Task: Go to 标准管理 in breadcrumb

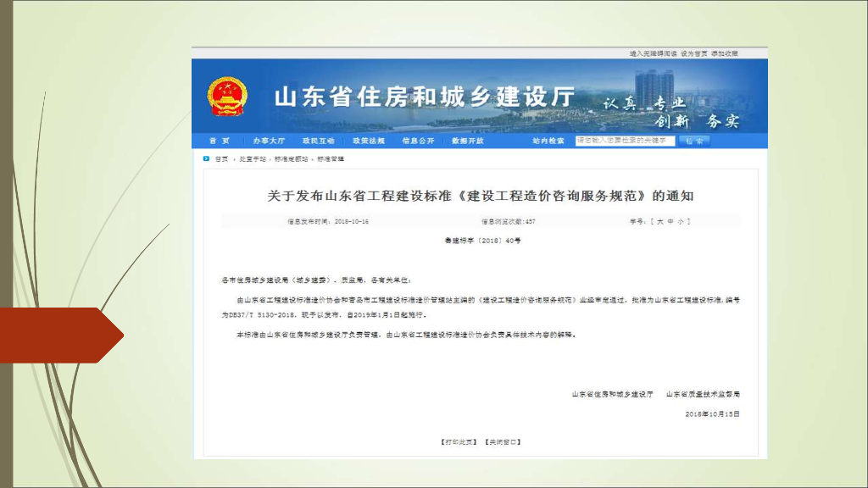Action: click(331, 158)
